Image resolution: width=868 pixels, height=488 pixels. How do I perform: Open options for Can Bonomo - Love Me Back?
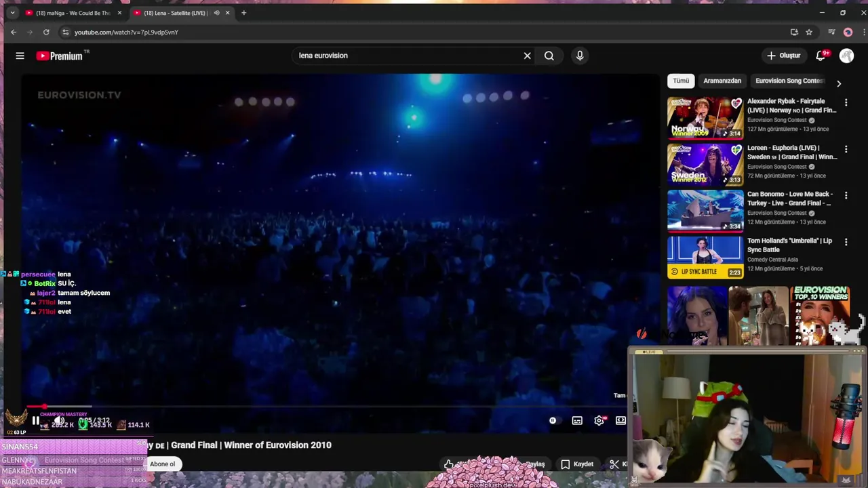[846, 195]
